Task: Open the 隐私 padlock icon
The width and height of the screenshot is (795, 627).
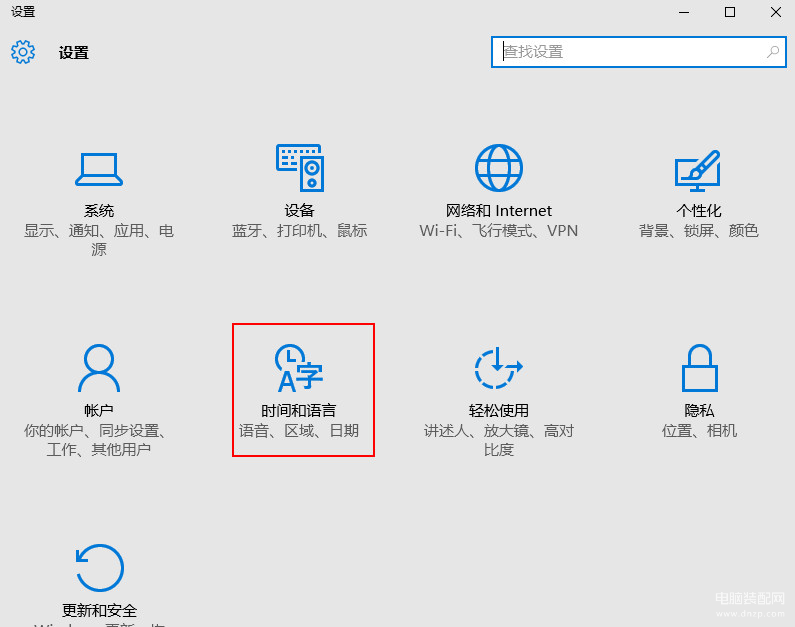Action: 699,368
